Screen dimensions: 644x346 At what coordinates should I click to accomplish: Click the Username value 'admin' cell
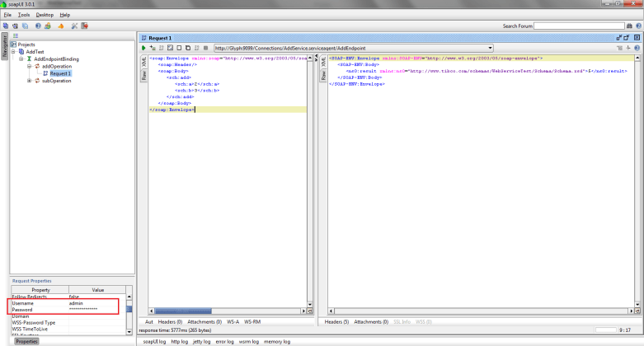coord(97,303)
